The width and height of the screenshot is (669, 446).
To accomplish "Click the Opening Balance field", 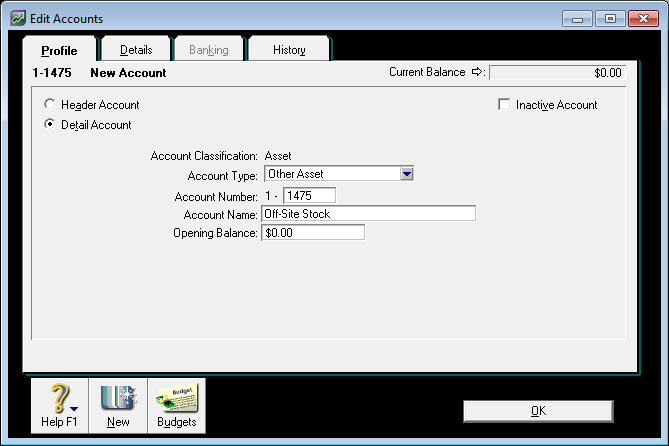I will (312, 233).
